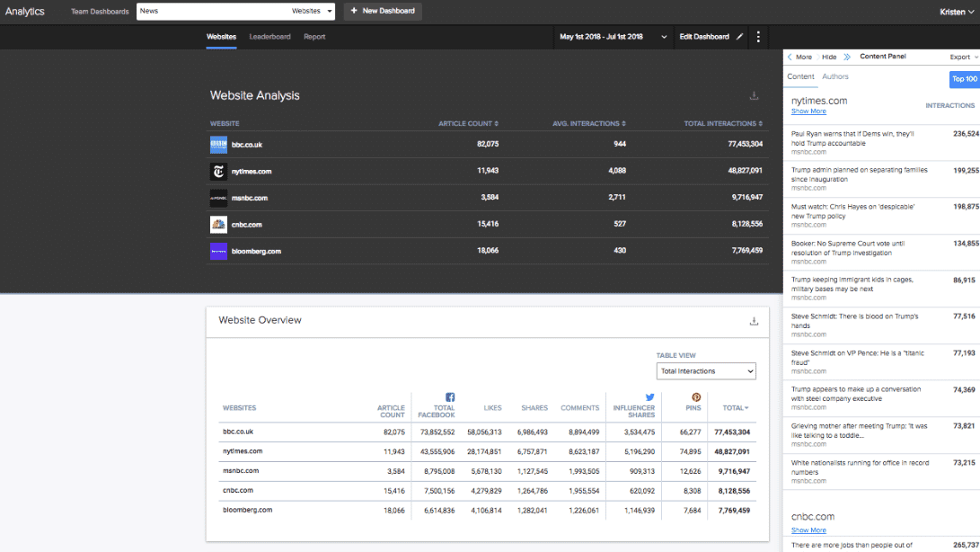
Task: Open the three-dot overflow menu
Action: click(758, 38)
